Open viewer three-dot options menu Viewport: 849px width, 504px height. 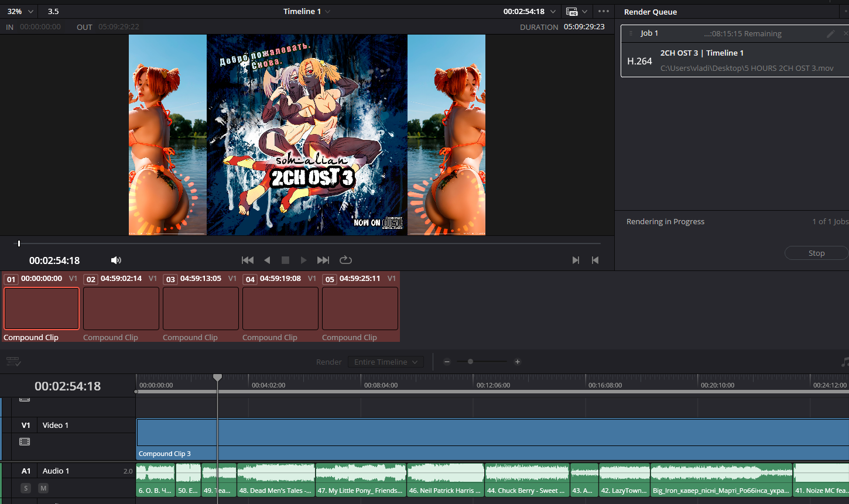pyautogui.click(x=604, y=11)
